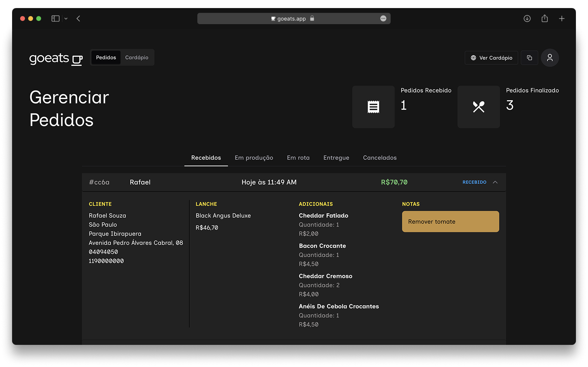This screenshot has height=367, width=588.
Task: Click the price R$46,70
Action: pos(207,228)
